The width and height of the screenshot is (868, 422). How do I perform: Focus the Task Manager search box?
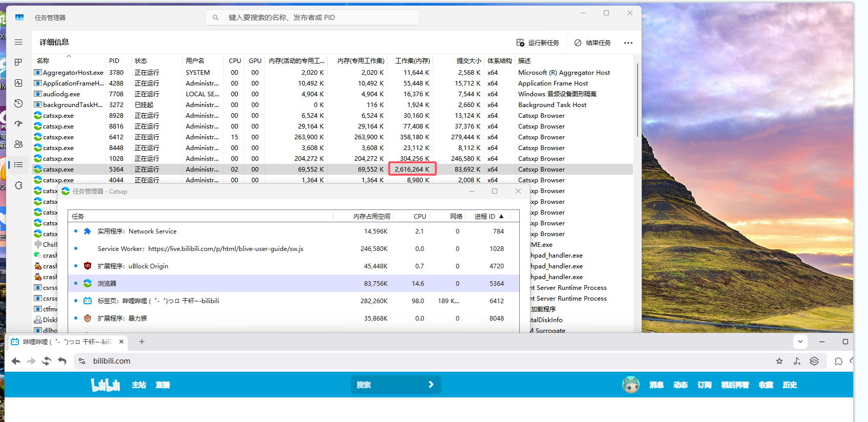pyautogui.click(x=312, y=17)
